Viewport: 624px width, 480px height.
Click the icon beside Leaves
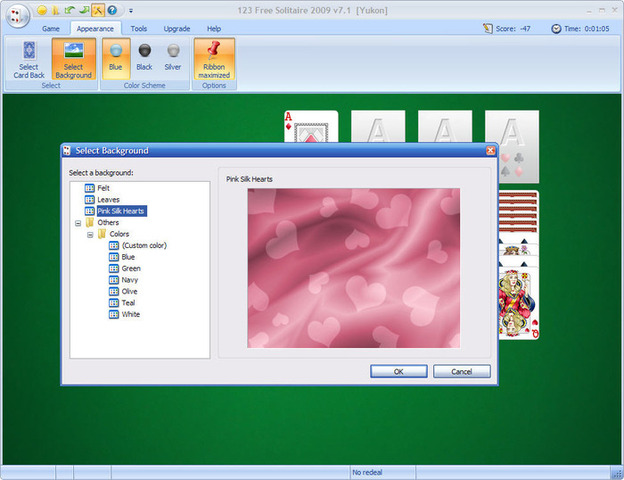(x=90, y=200)
